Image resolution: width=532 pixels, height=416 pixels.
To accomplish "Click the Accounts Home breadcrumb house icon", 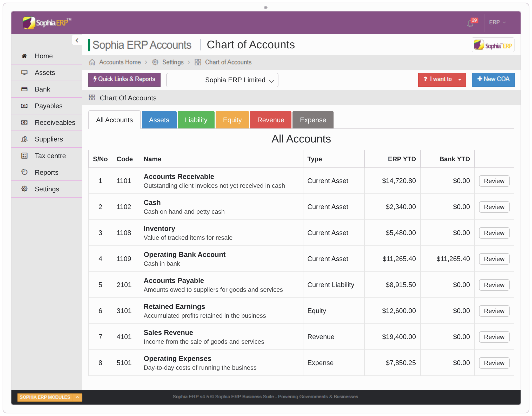I will coord(92,62).
